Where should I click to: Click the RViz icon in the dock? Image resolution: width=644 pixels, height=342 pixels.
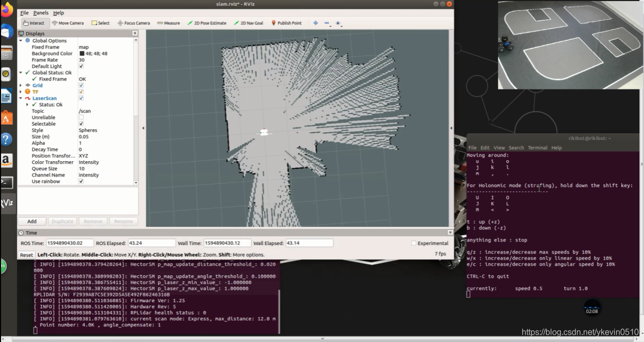pos(6,203)
